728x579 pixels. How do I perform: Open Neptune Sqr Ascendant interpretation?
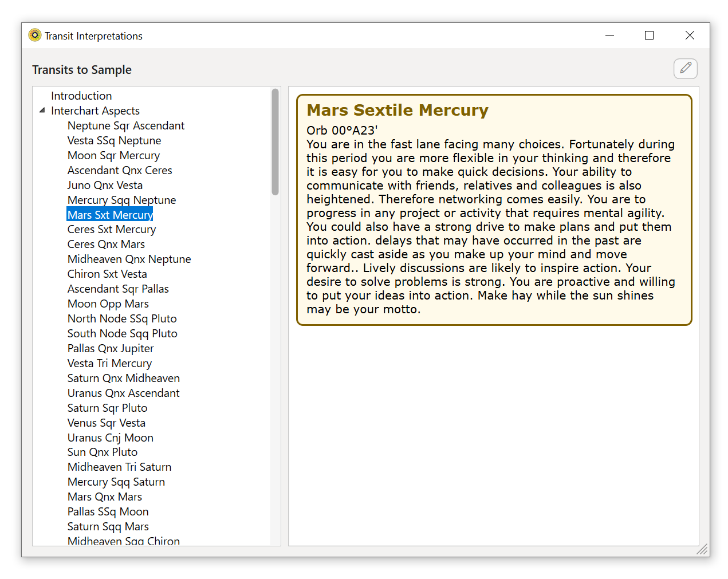point(126,125)
